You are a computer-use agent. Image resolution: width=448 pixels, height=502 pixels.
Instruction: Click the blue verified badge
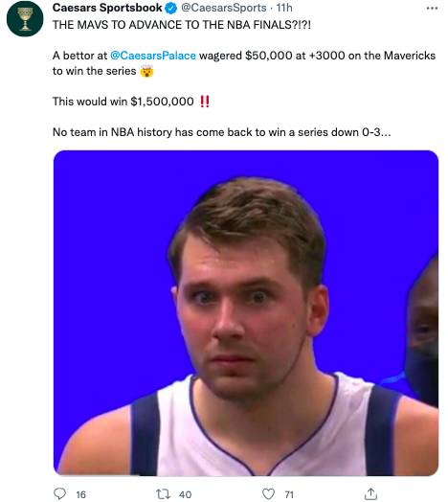pos(171,9)
